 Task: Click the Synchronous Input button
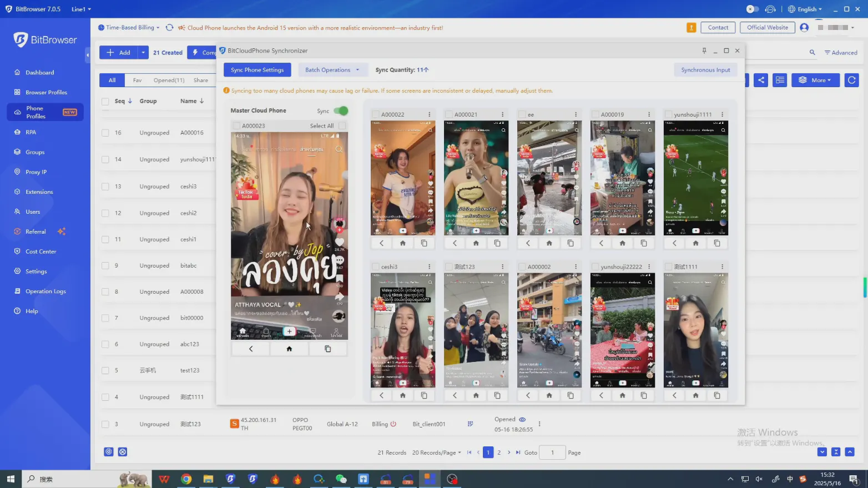[x=705, y=70]
